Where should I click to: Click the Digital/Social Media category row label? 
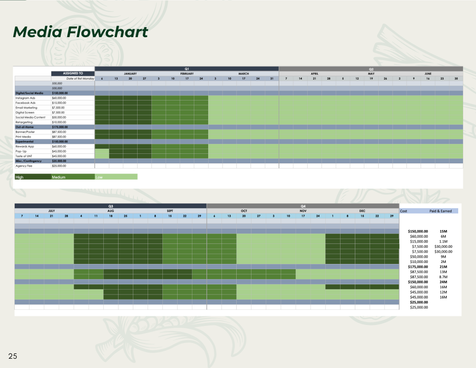(29, 93)
